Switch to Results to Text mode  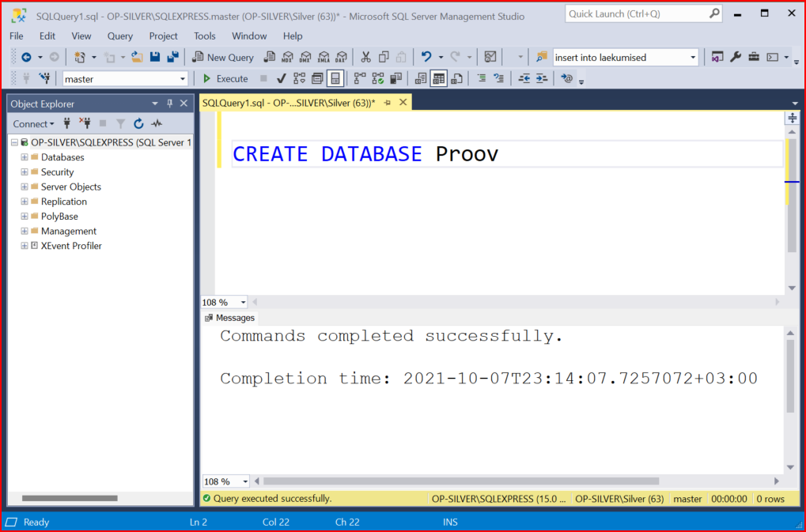[421, 78]
